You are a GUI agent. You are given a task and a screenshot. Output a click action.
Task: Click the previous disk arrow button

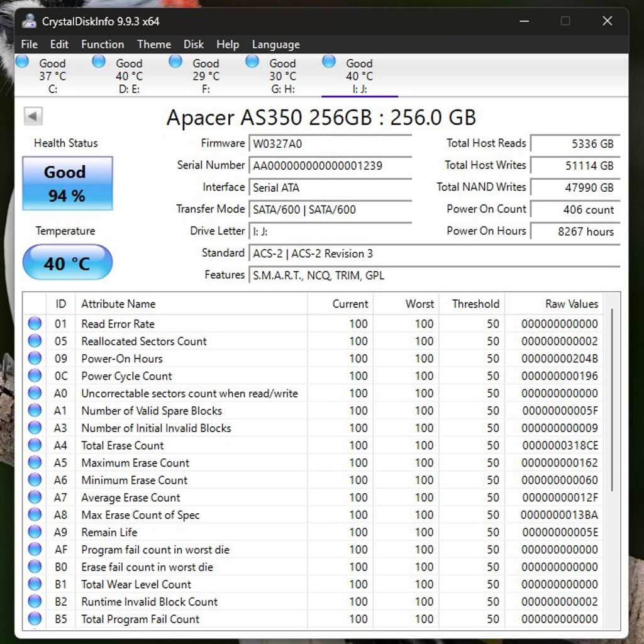tap(33, 116)
